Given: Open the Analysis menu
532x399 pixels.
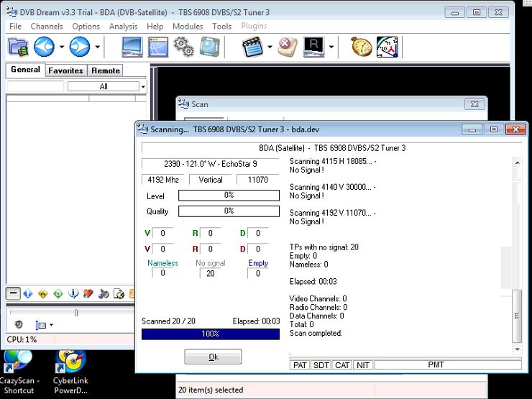Looking at the screenshot, I should 123,27.
